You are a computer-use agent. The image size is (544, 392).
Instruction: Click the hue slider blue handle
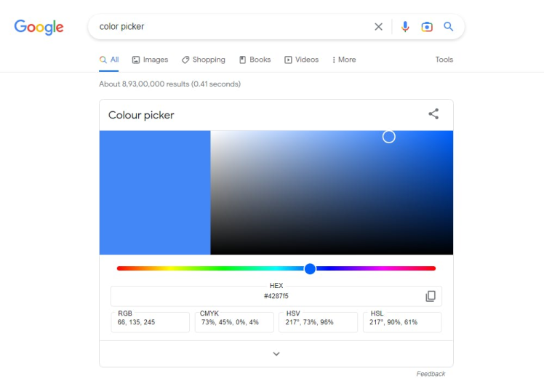pyautogui.click(x=310, y=268)
